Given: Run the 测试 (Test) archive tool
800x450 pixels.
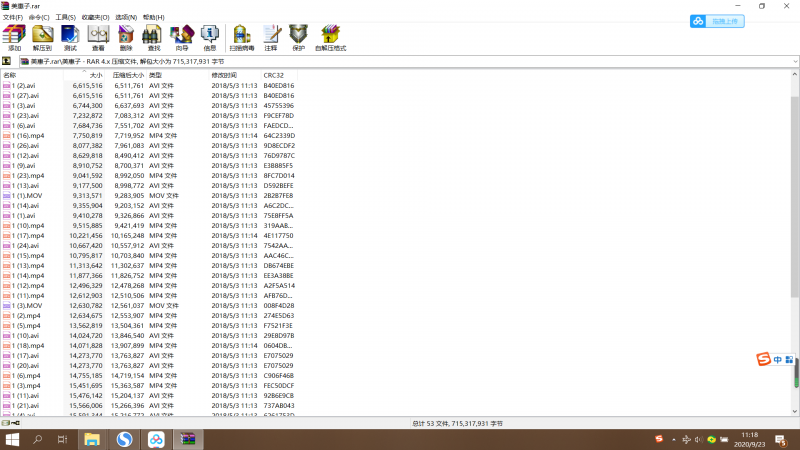Looking at the screenshot, I should (70, 38).
